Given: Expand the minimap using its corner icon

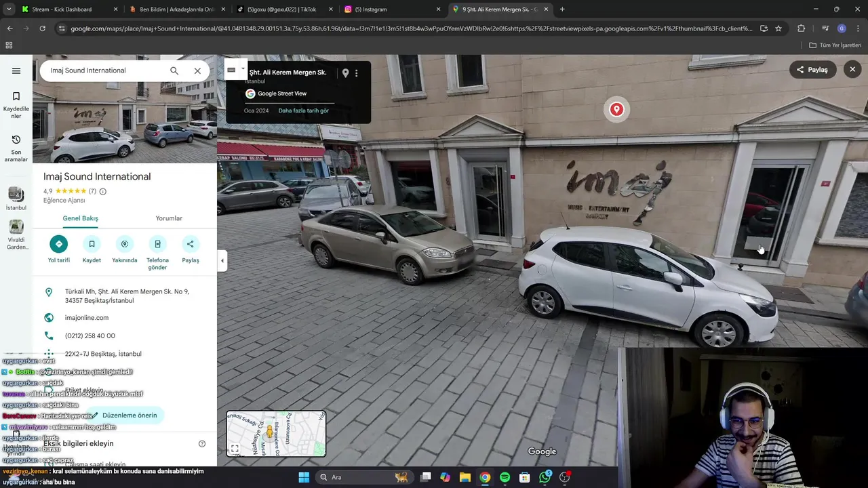Looking at the screenshot, I should tap(235, 449).
